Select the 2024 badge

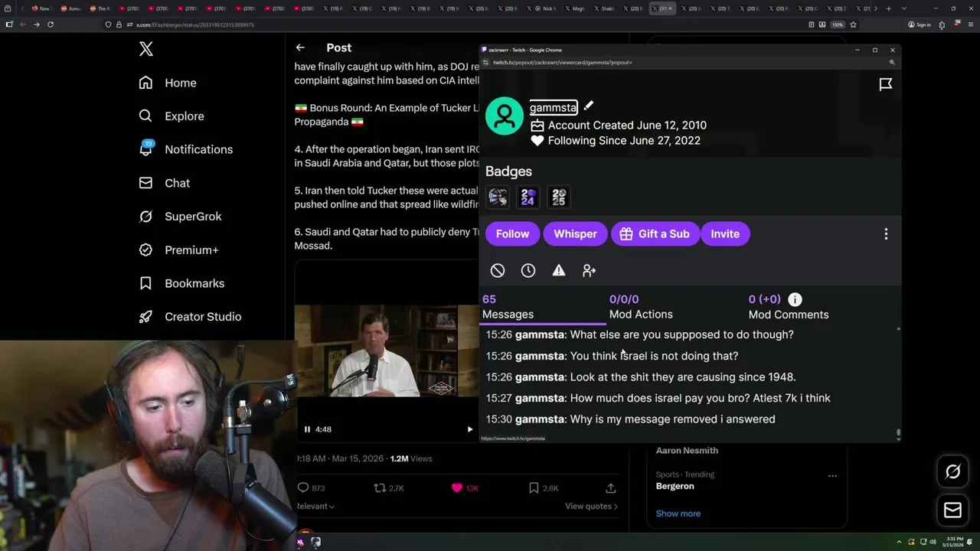click(x=528, y=197)
